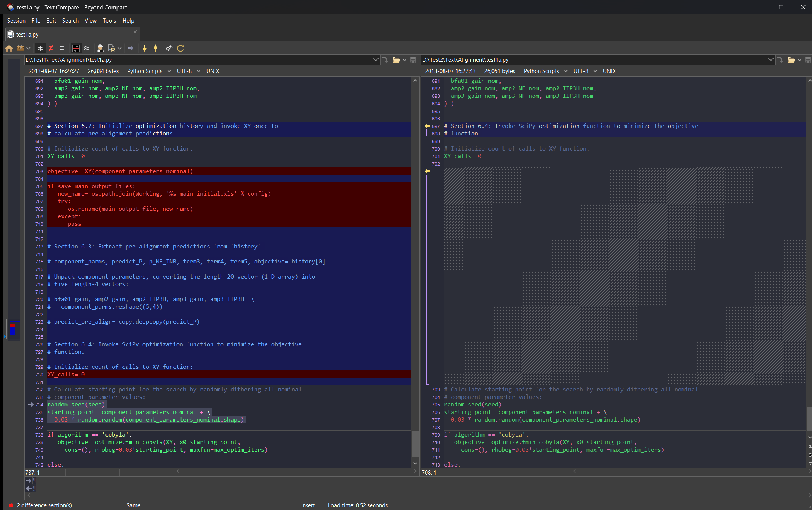This screenshot has height=510, width=812.
Task: Click the right pane browse-enter arrow icon
Action: coord(780,60)
